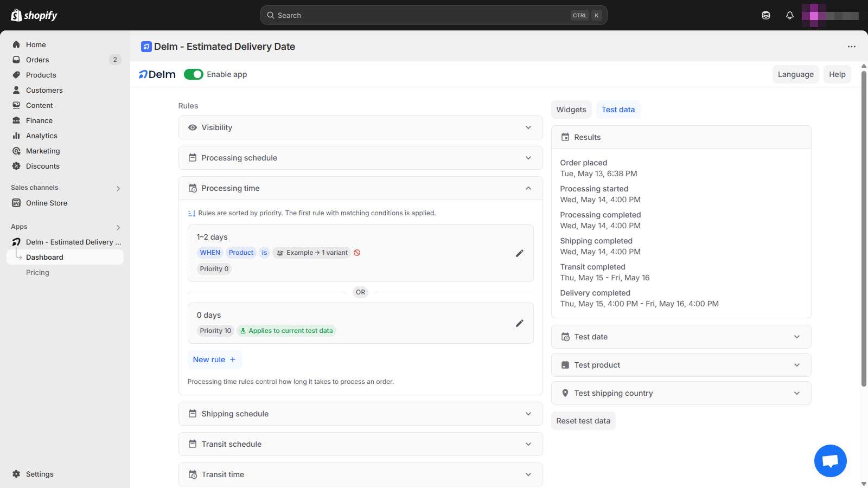Screen dimensions: 868x488
Task: Click the Shopify logo
Action: coord(34,15)
